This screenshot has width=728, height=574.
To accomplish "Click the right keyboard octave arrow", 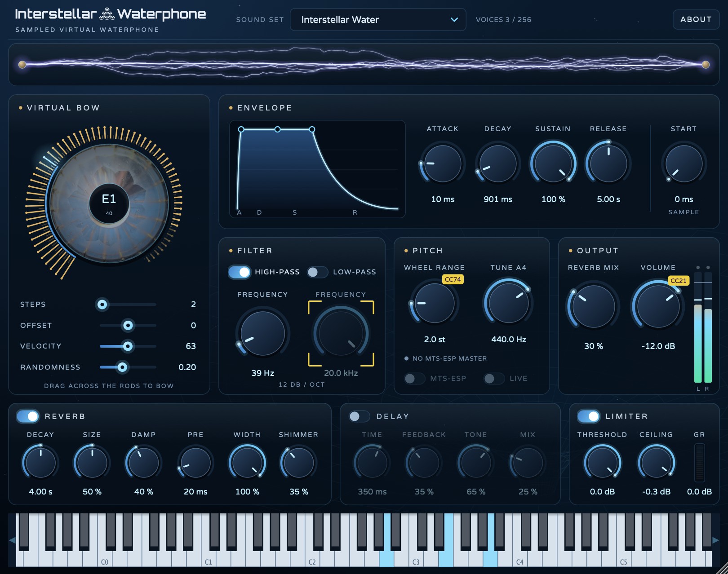I will pyautogui.click(x=716, y=540).
